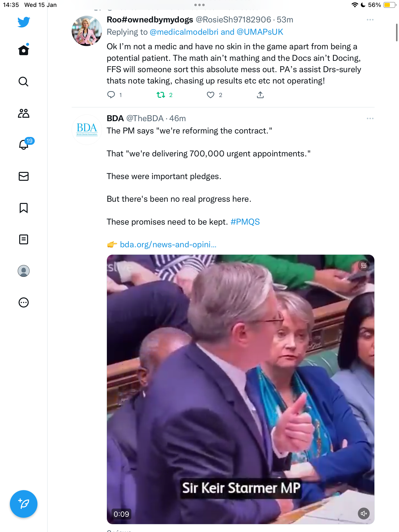Open Messages envelope icon
The image size is (399, 532).
[24, 176]
